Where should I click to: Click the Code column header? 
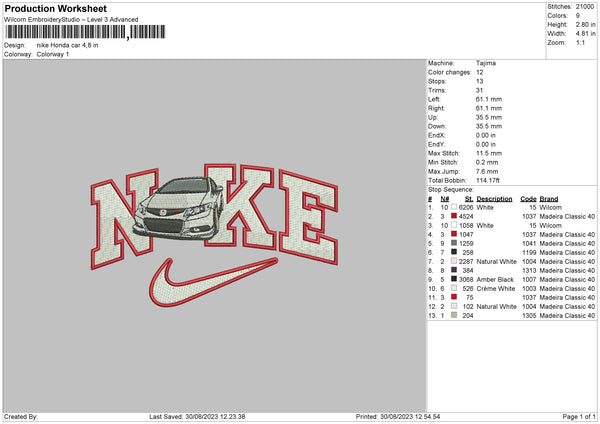528,199
